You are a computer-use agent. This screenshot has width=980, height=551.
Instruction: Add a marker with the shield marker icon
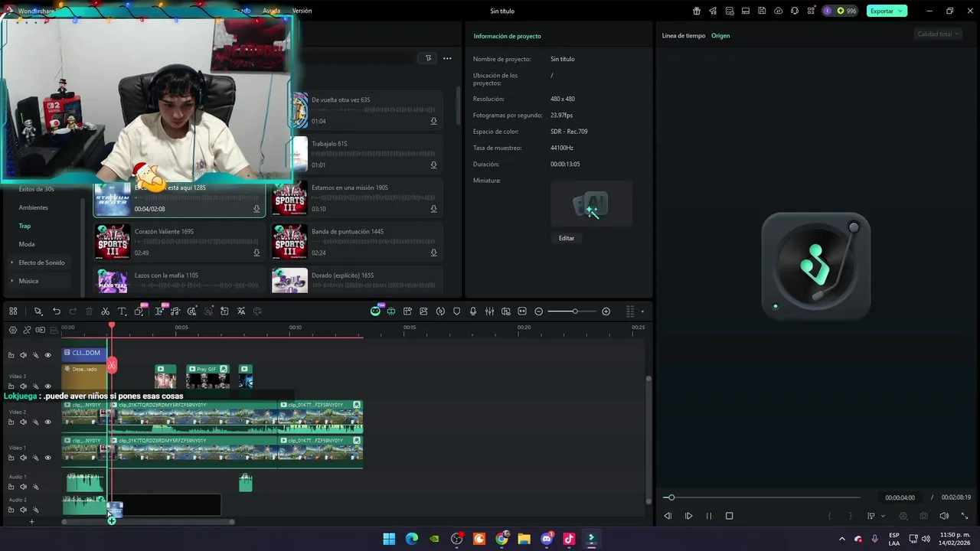457,311
